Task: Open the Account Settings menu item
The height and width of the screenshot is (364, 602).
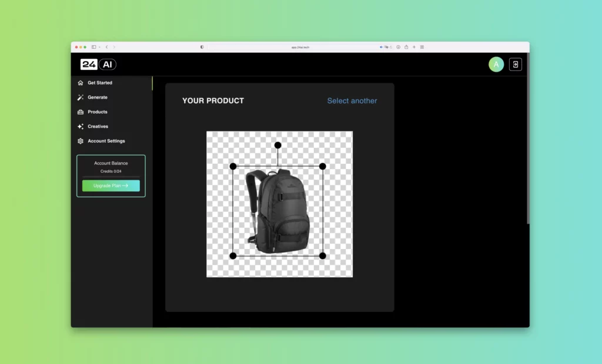Action: pos(106,141)
